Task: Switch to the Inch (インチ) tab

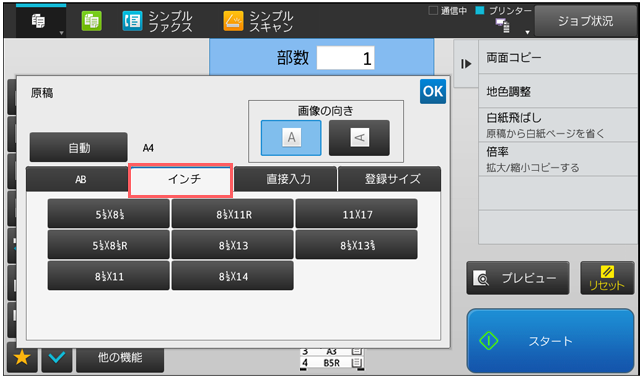Action: [180, 180]
